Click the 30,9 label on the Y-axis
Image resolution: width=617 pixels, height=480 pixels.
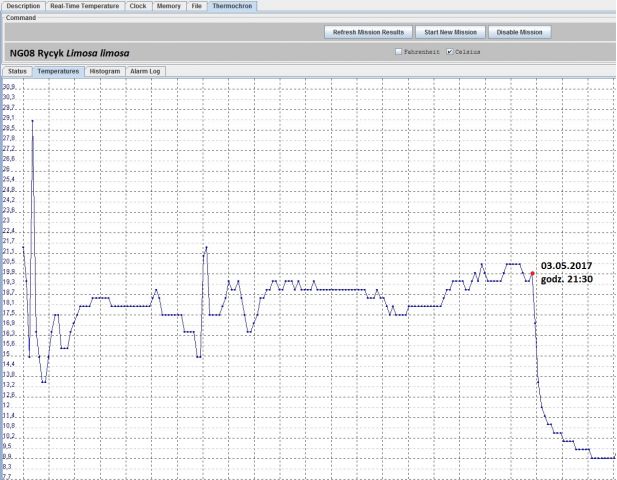click(8, 87)
